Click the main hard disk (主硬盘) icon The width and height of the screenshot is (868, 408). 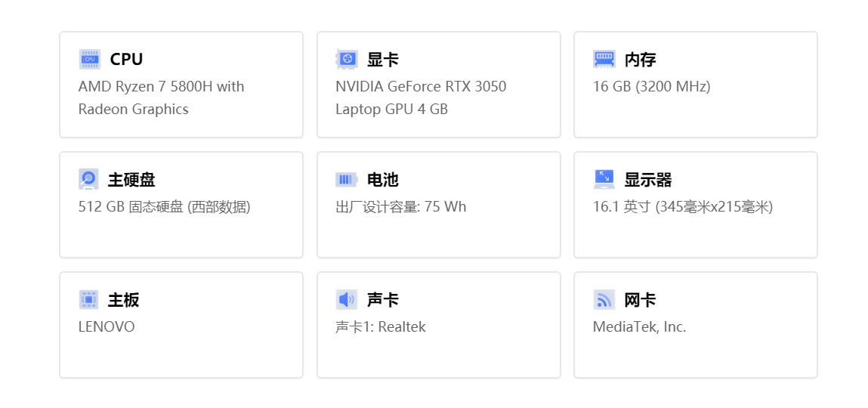point(88,179)
